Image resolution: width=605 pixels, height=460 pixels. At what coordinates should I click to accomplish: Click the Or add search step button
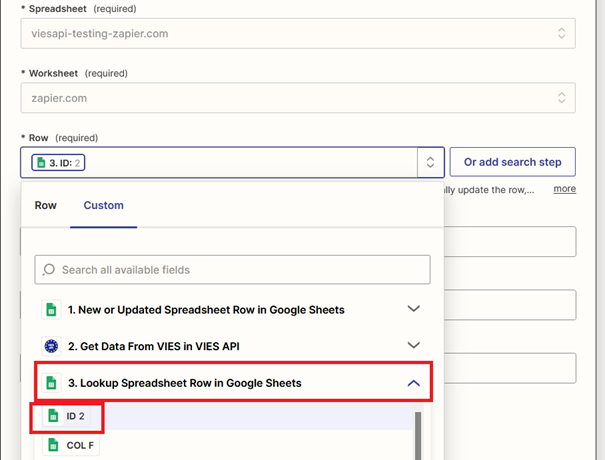512,162
